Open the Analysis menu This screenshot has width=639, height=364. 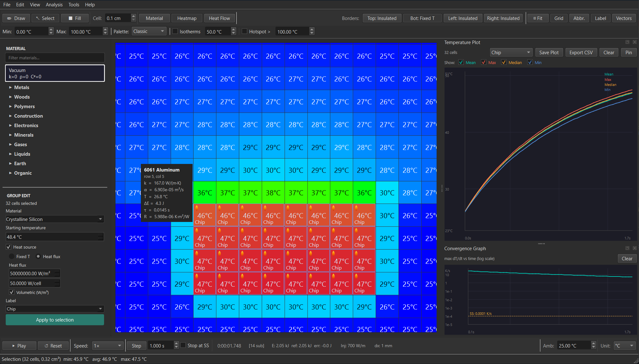tap(54, 5)
